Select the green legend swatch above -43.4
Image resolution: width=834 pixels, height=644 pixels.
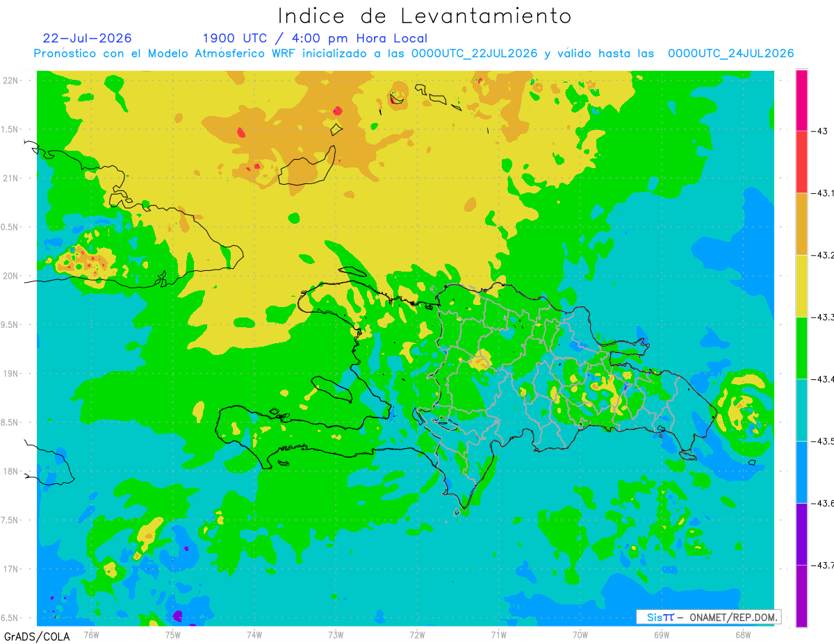click(x=801, y=347)
